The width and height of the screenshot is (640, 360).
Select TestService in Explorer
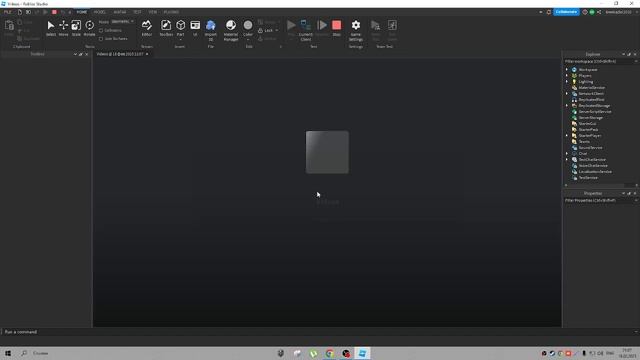588,178
